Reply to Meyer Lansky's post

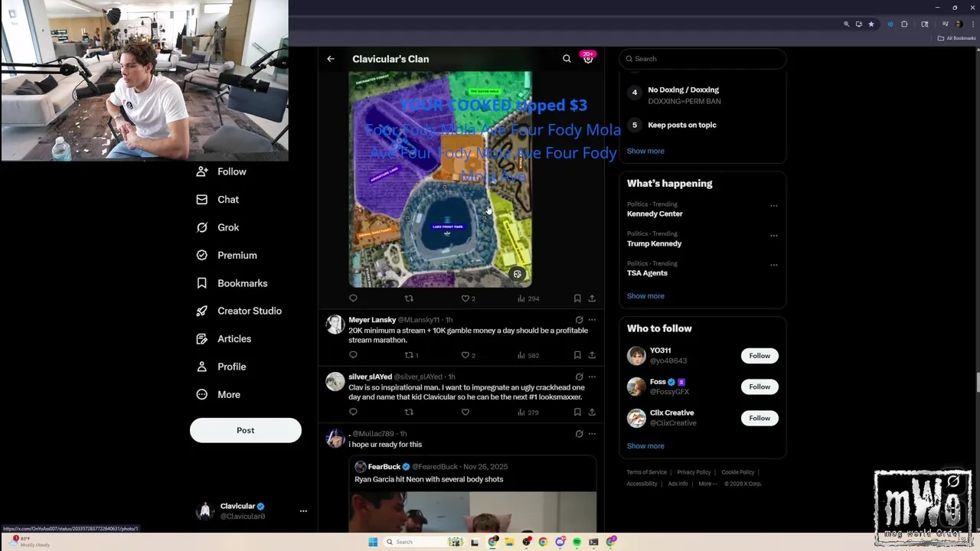353,355
